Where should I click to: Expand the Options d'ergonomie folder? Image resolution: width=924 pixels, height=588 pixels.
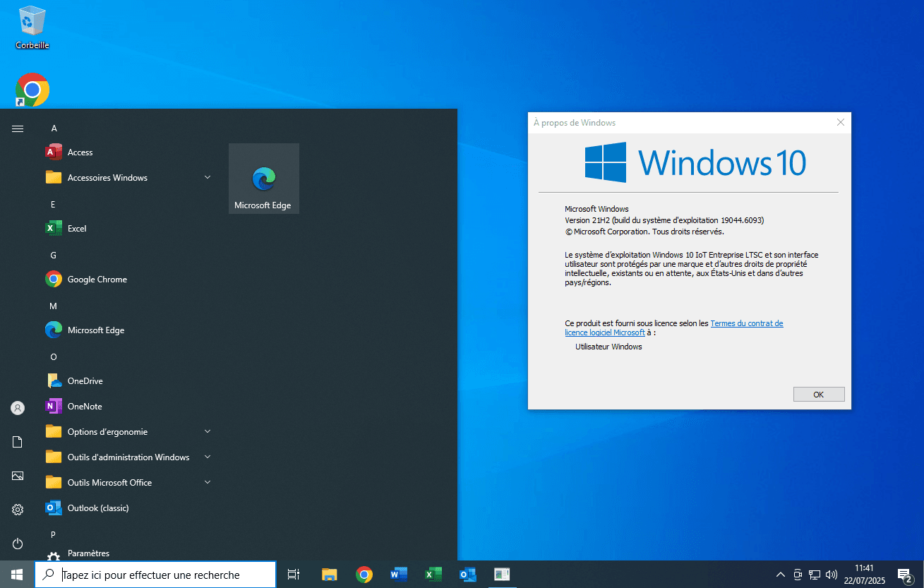pos(129,432)
